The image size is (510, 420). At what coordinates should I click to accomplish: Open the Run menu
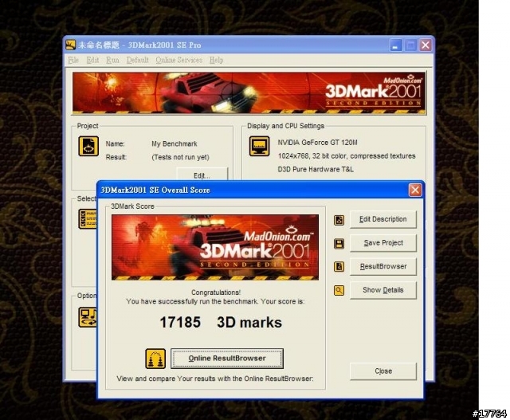[x=112, y=61]
